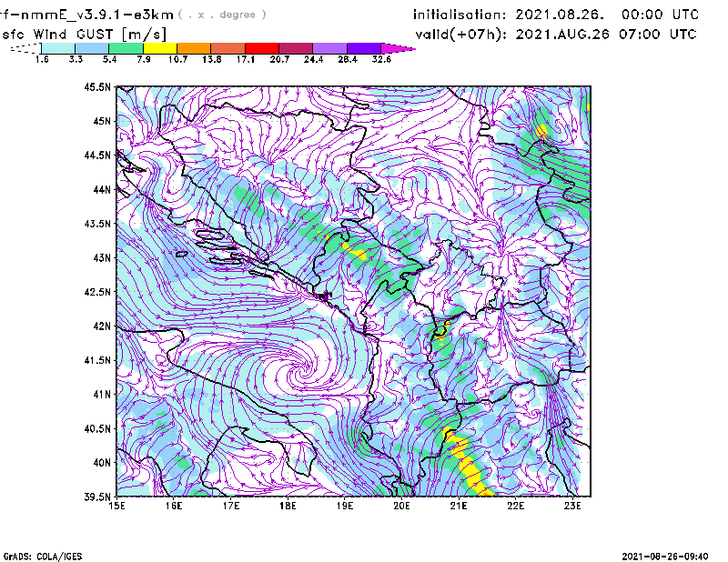Click the '45N' latitude label
Image resolution: width=728 pixels, height=562 pixels.
[102, 121]
